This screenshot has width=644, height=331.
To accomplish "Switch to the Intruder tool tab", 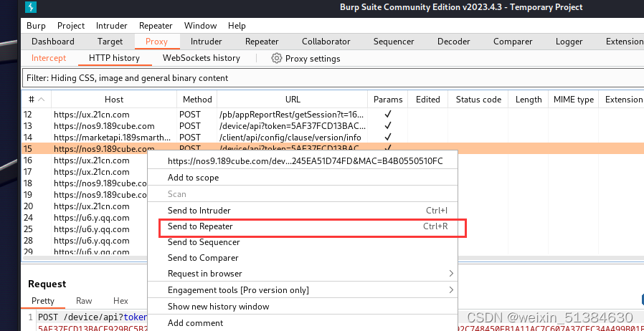I will (x=206, y=42).
